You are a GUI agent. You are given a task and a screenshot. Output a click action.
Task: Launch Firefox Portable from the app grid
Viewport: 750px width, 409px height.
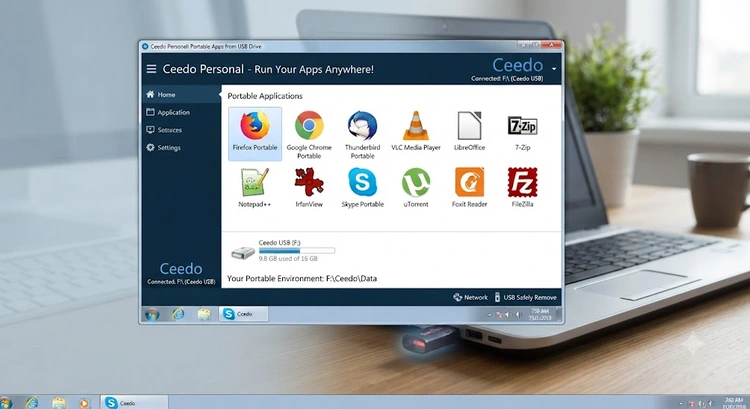(x=255, y=133)
